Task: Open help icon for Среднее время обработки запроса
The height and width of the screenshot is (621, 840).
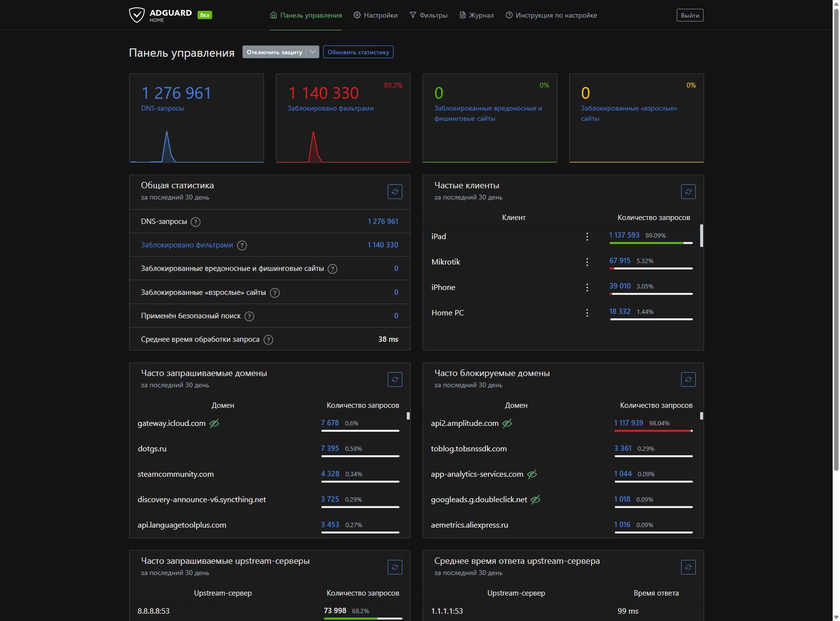Action: 268,340
